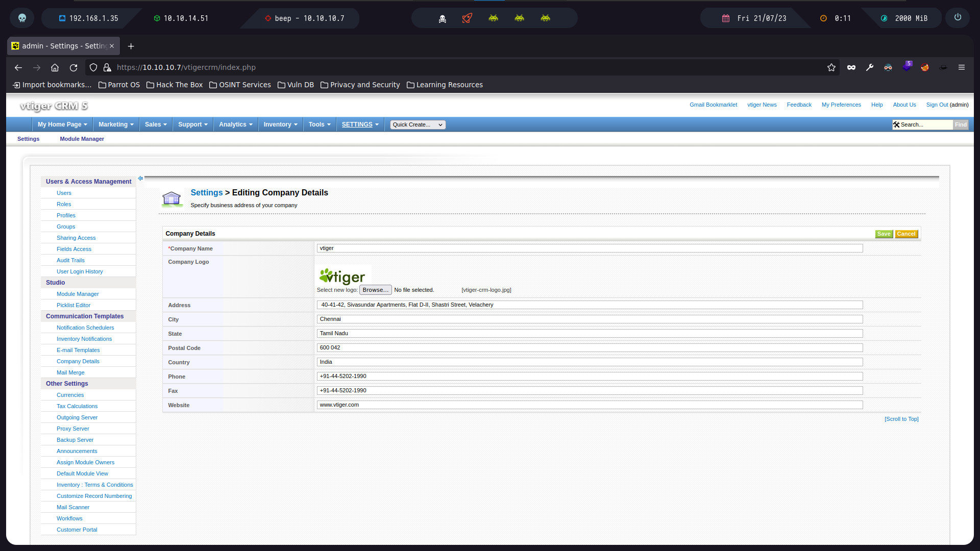Open Hack The Box bookmarks folder
The image size is (980, 551).
[x=175, y=85]
